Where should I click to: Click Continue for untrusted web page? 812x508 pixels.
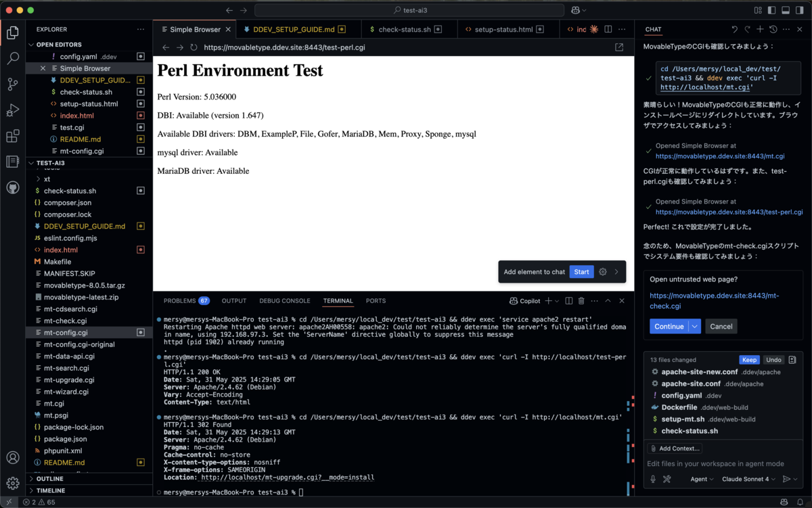(x=669, y=326)
